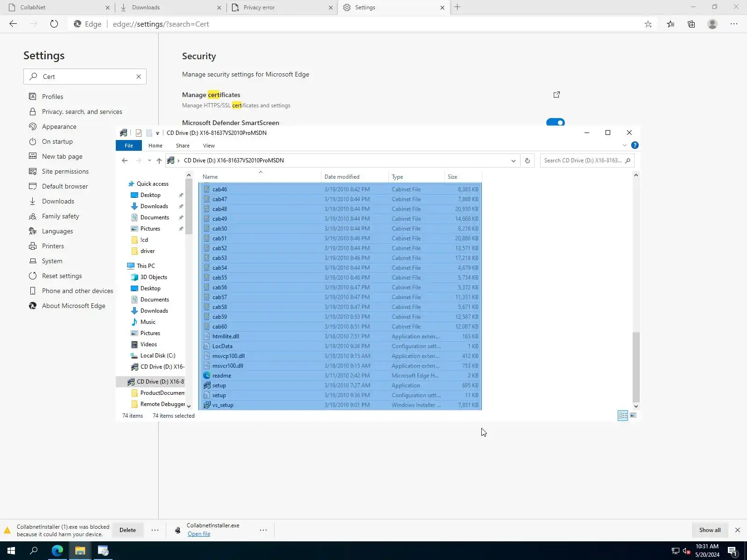Sort files by Name column header
Screen dimensions: 747x560
[x=261, y=177]
